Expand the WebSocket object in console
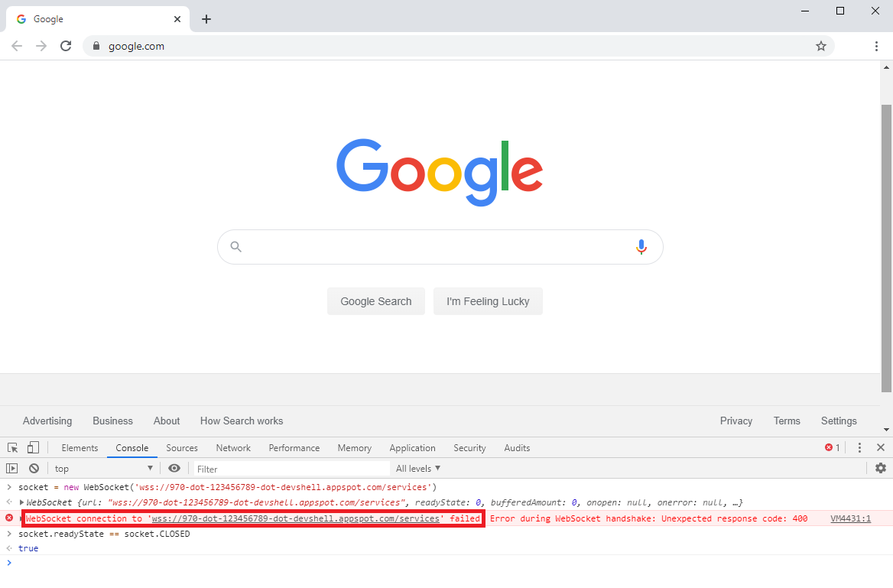 tap(21, 502)
